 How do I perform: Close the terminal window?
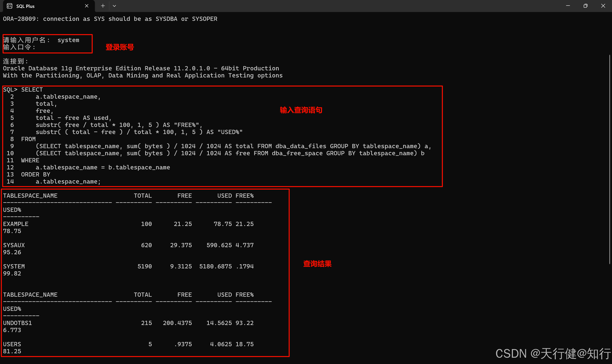(603, 6)
